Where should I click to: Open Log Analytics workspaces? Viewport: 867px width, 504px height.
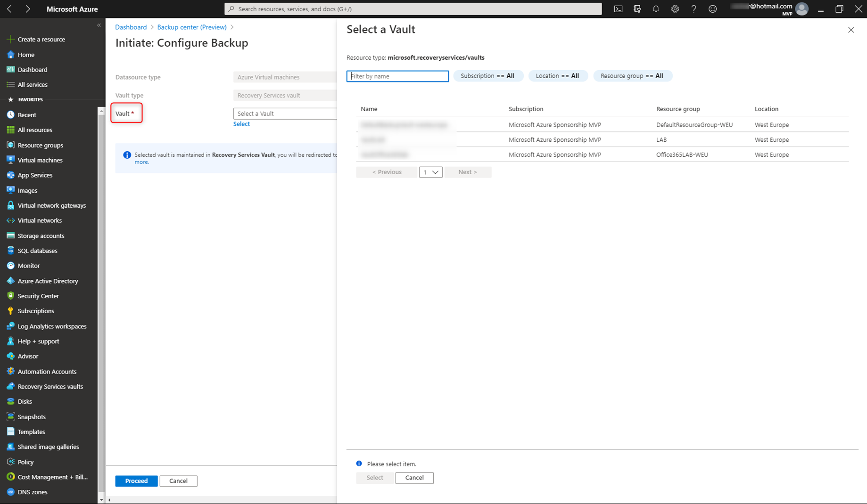pyautogui.click(x=52, y=326)
